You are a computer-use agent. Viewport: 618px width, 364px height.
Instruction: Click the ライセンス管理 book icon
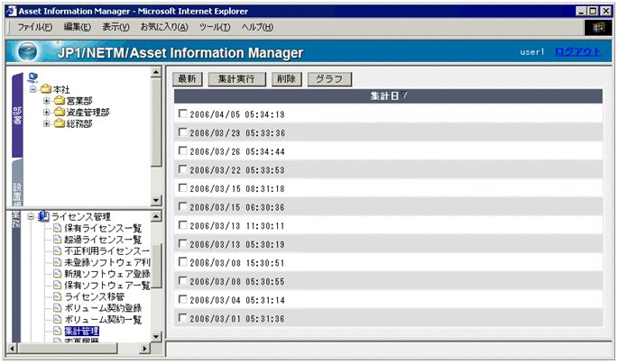pyautogui.click(x=43, y=216)
